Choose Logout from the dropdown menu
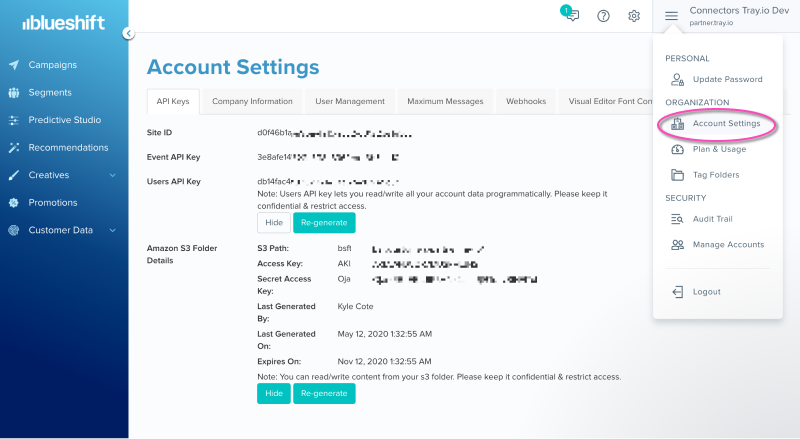 (x=706, y=292)
